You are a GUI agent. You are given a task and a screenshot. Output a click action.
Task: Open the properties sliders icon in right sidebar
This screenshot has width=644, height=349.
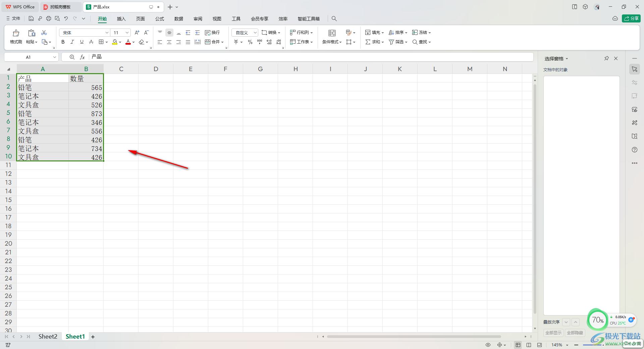click(x=635, y=83)
